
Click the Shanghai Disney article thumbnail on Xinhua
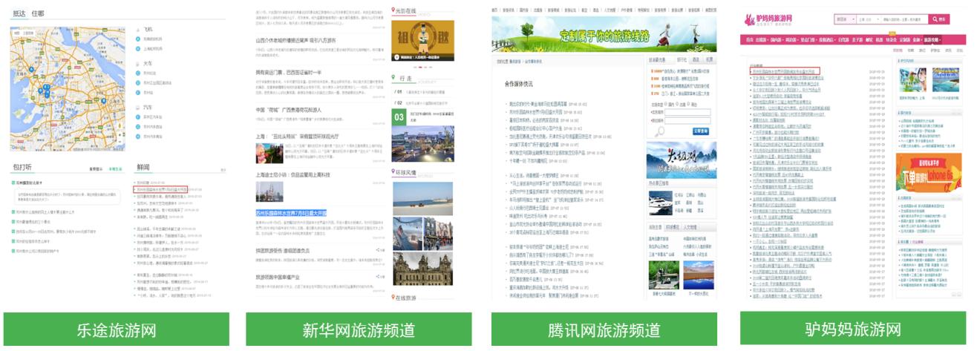click(x=268, y=193)
